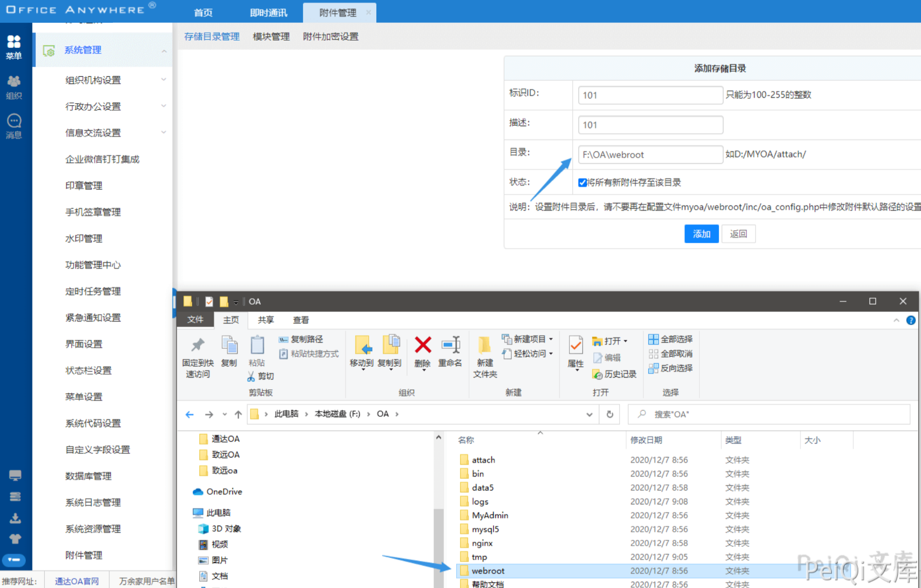Click the New Folder icon
The image size is (921, 588).
point(484,346)
